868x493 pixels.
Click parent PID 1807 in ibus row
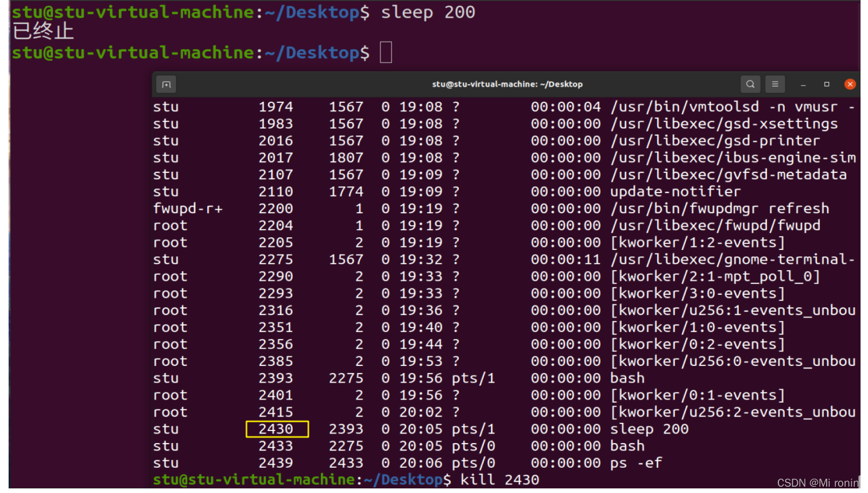point(346,158)
